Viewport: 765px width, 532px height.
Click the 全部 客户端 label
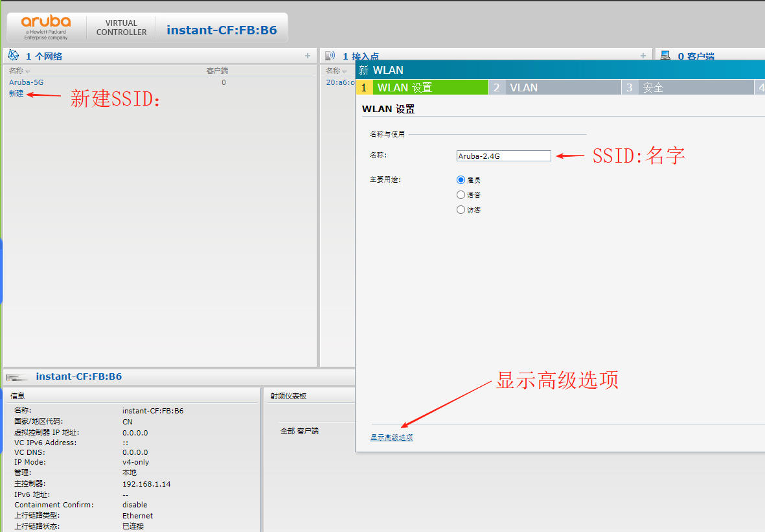pos(299,431)
